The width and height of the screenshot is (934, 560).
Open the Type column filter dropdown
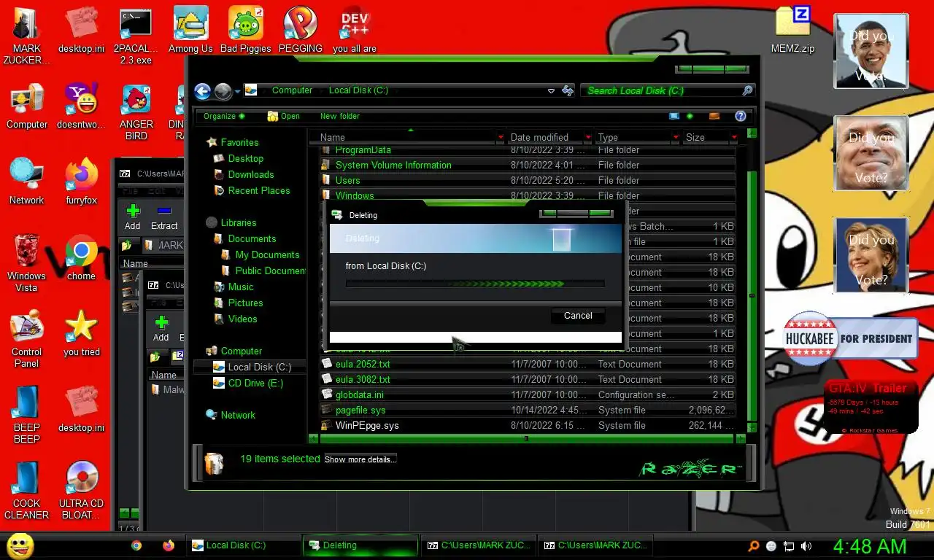pos(676,137)
